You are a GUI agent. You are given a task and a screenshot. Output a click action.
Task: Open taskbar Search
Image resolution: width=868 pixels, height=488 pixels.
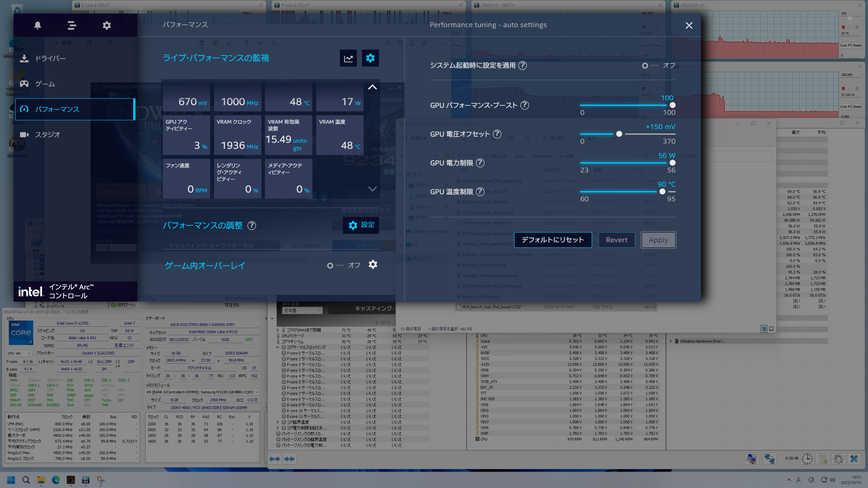click(26, 480)
